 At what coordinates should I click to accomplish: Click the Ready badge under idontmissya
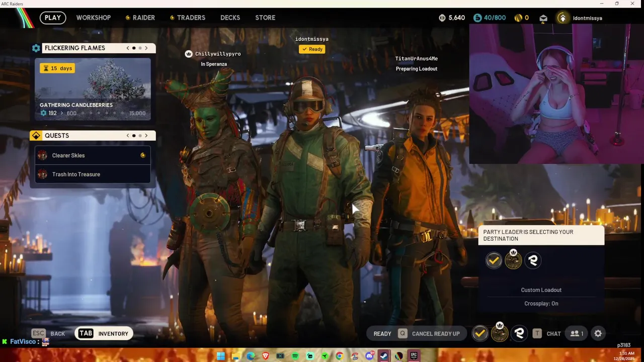point(312,49)
